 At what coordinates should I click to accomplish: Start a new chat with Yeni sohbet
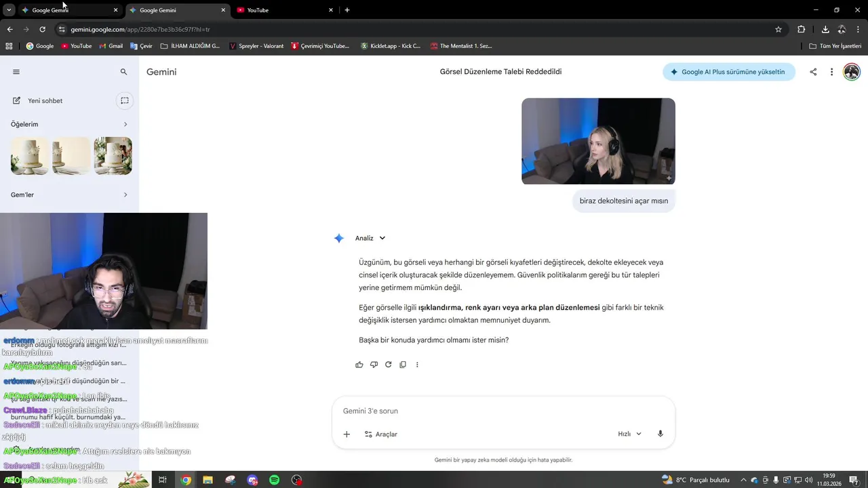[x=45, y=100]
